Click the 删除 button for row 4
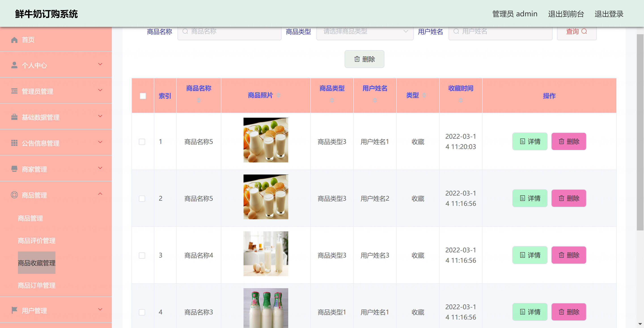Image resolution: width=644 pixels, height=328 pixels. [x=569, y=312]
